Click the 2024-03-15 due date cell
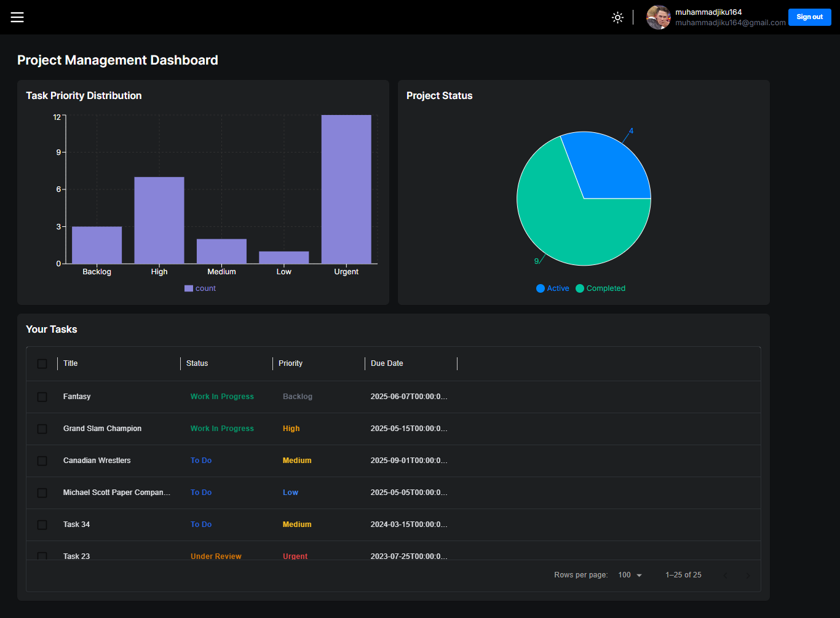 (409, 525)
